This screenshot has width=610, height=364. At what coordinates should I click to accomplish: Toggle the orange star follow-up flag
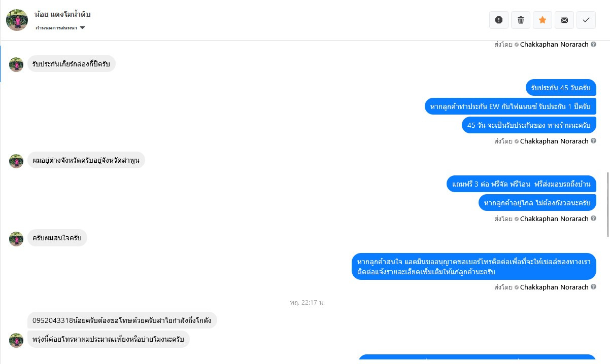coord(542,20)
